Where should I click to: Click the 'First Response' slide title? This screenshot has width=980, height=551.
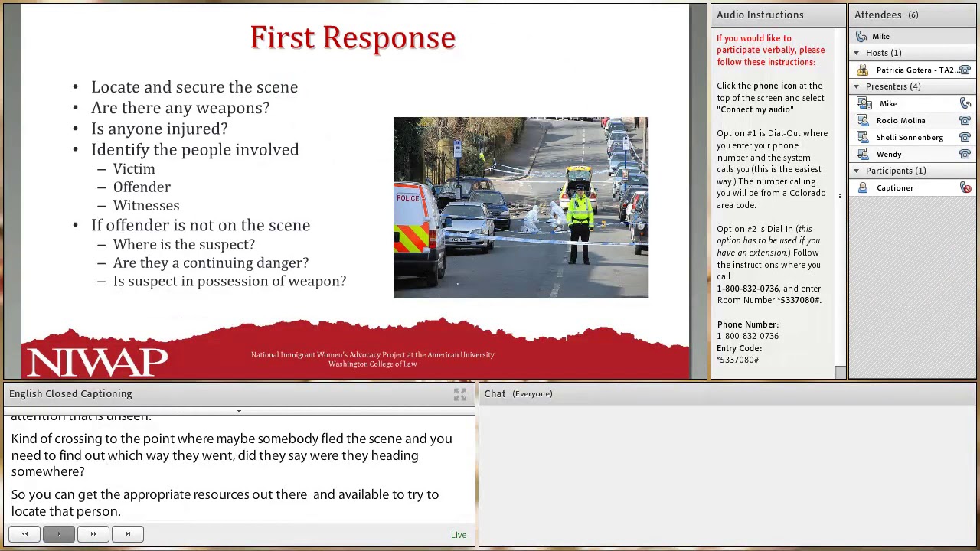353,37
